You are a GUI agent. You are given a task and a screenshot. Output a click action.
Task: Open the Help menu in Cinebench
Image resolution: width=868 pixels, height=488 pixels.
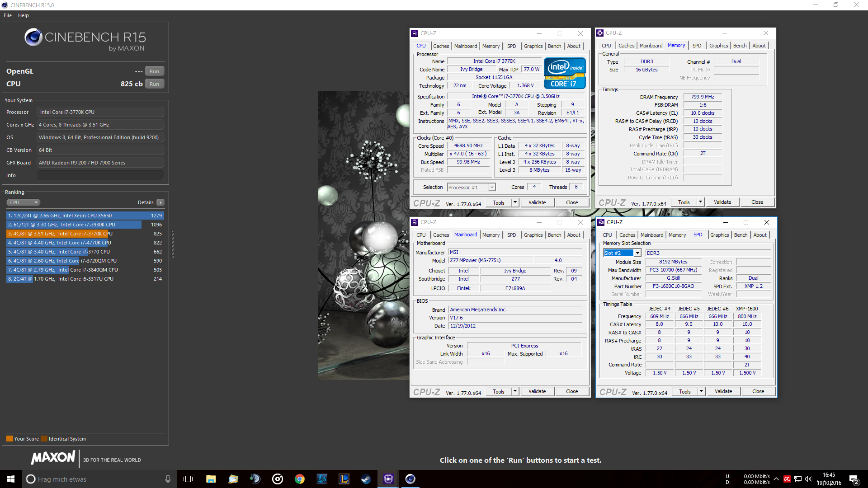(x=24, y=15)
